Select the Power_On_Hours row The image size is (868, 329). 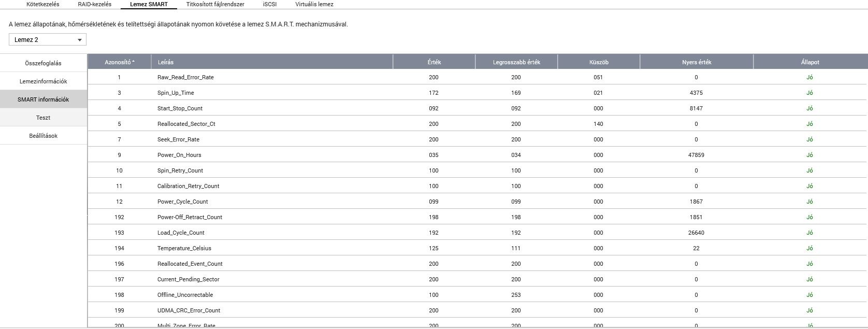click(x=179, y=155)
